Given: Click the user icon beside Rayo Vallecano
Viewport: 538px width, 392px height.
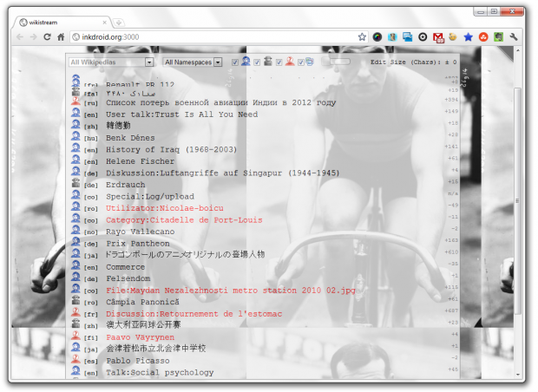Looking at the screenshot, I should click(75, 230).
